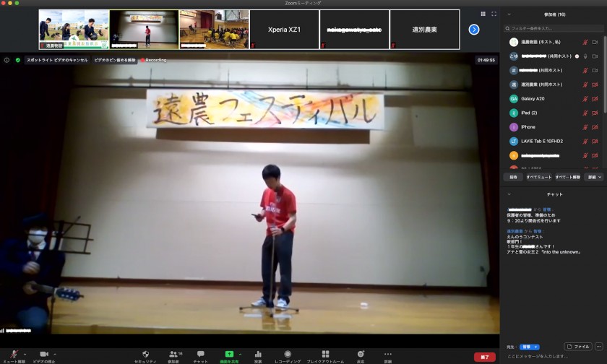Viewport: 607px width, 364px height.
Task: Click video icon for iPhone participant
Action: coord(595,127)
